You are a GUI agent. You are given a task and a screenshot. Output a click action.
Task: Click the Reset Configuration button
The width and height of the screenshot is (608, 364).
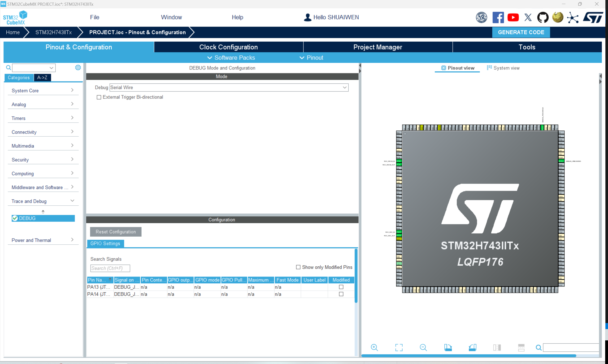115,231
